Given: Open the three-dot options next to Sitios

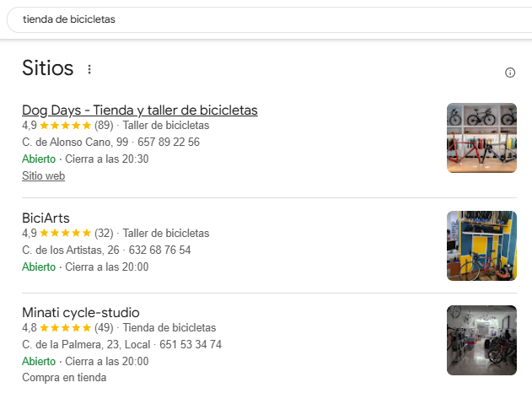Looking at the screenshot, I should (x=89, y=69).
